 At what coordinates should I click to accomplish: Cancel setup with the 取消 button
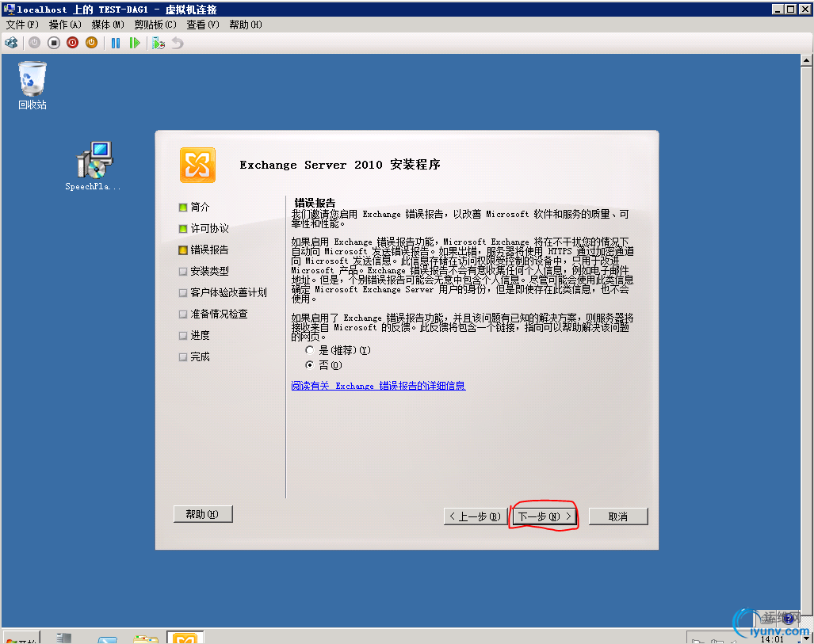(618, 516)
